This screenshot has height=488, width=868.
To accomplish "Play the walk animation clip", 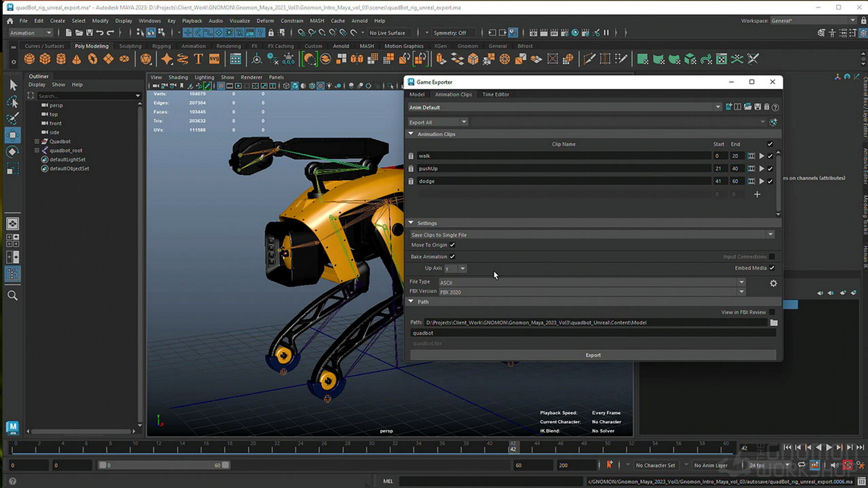I will tap(762, 155).
